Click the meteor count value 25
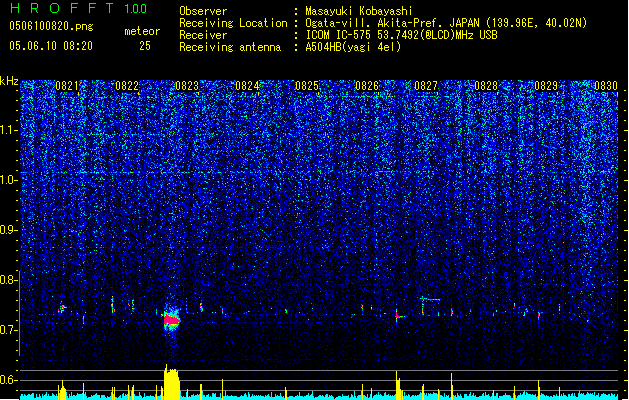This screenshot has width=629, height=400. 145,46
